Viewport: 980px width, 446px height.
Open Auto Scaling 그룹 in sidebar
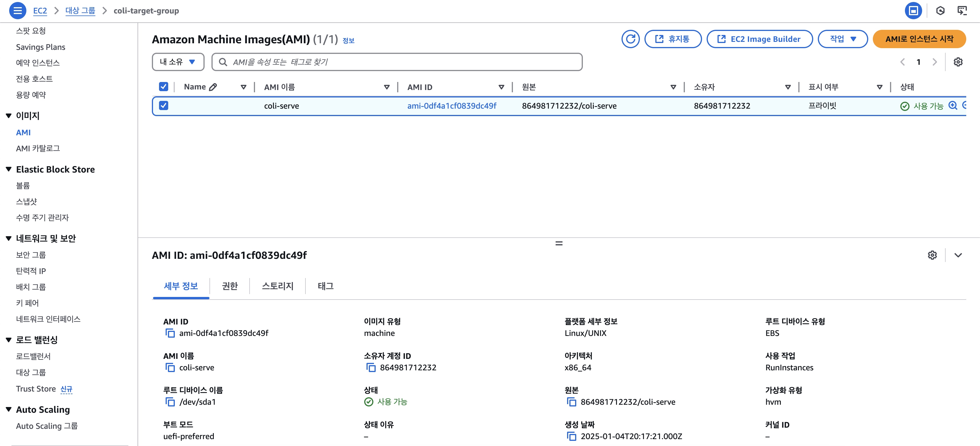click(47, 426)
